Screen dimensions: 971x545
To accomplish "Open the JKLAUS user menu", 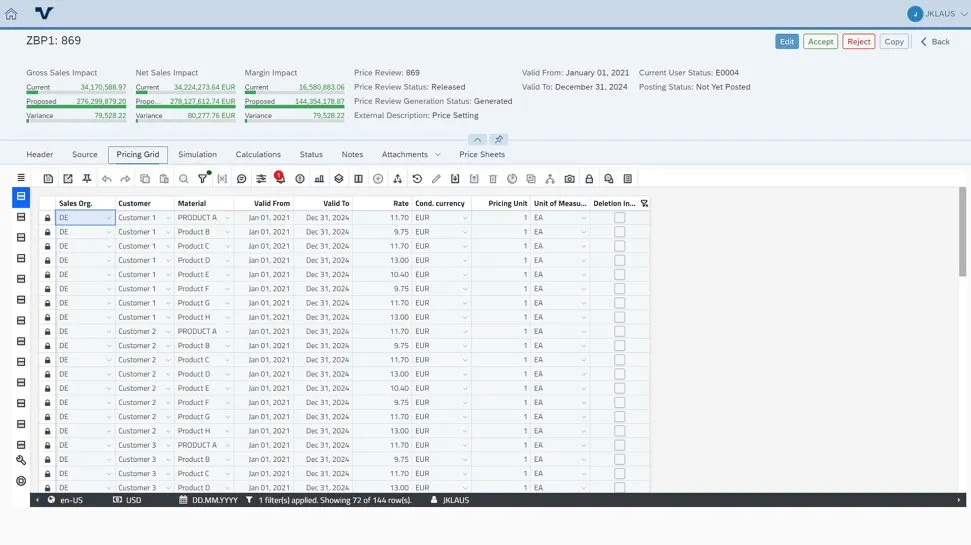I will tap(937, 14).
